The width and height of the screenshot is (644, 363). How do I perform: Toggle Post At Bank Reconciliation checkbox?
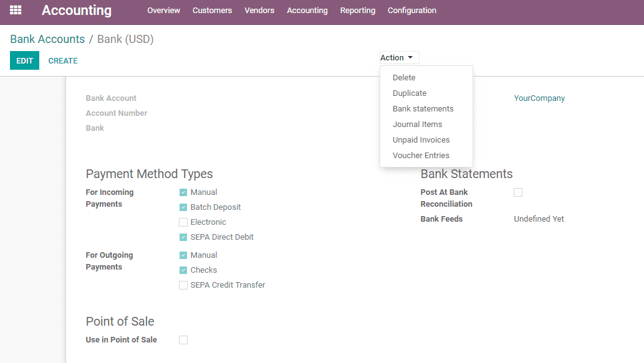coord(518,192)
